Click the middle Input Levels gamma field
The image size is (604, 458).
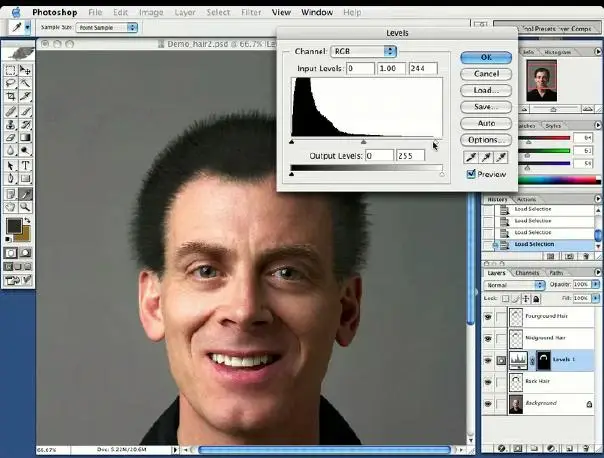tap(389, 68)
